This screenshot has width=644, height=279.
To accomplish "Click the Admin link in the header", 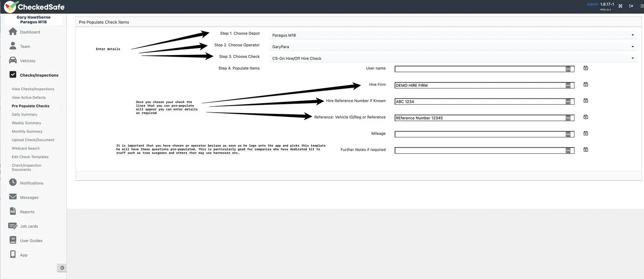I will 592,4.
